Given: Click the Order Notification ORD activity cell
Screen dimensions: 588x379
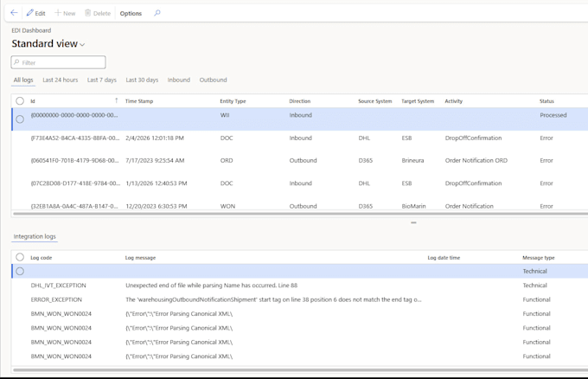Looking at the screenshot, I should [x=476, y=161].
